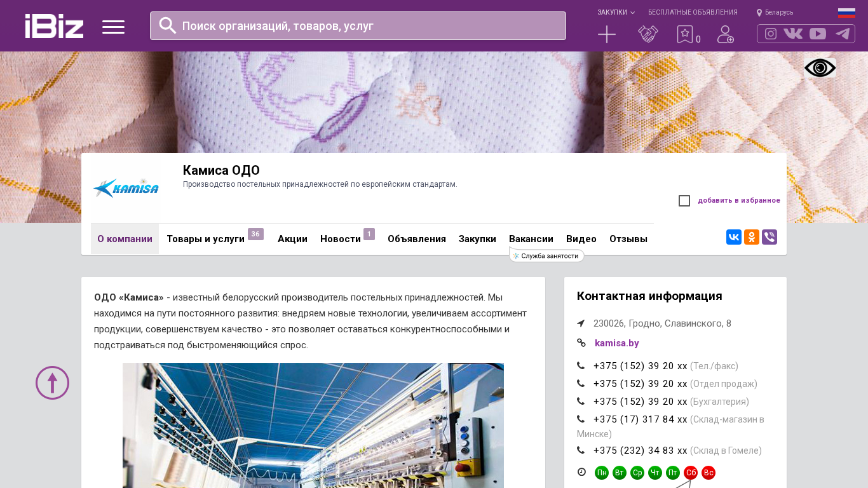Screen dimensions: 868x488
Task: Change region from Беларусь
Action: coord(775,12)
